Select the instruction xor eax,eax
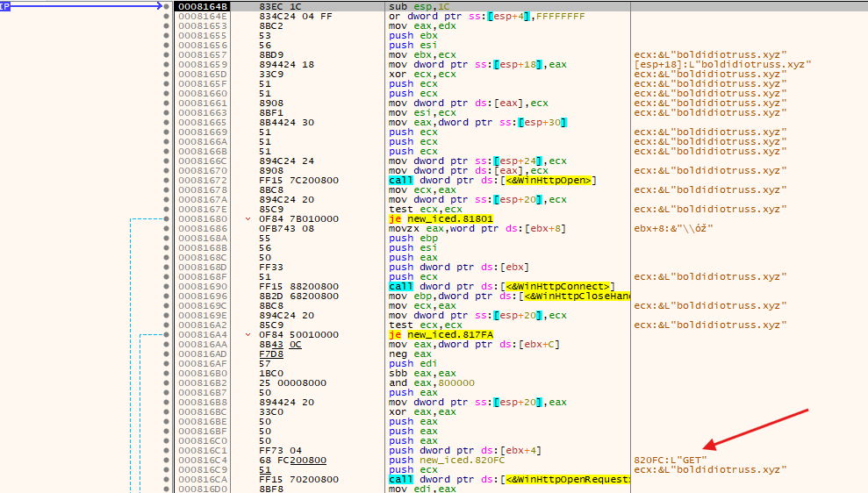 click(x=422, y=412)
